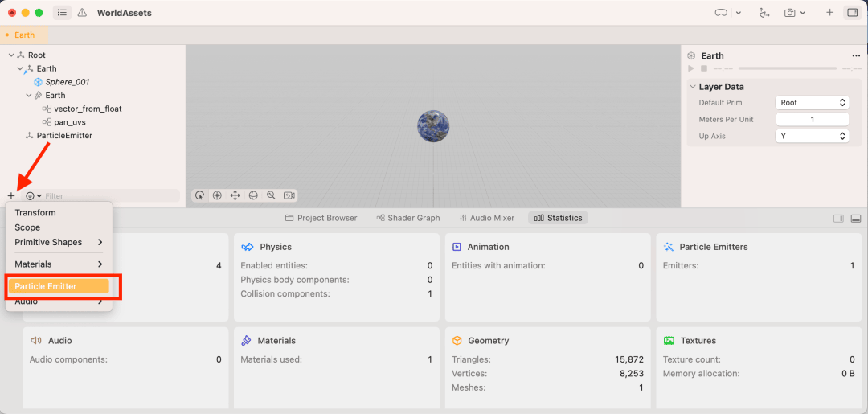868x414 pixels.
Task: Open the Shader Graph tab
Action: click(x=408, y=218)
